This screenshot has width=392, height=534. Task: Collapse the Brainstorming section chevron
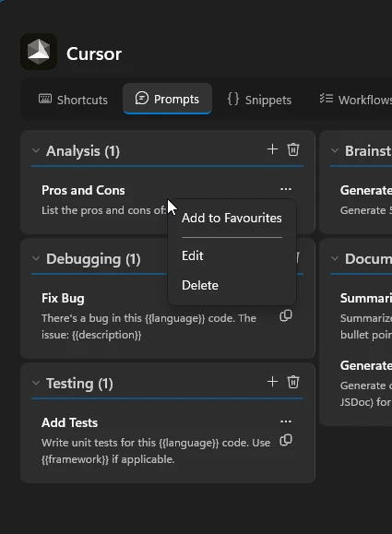(x=335, y=150)
